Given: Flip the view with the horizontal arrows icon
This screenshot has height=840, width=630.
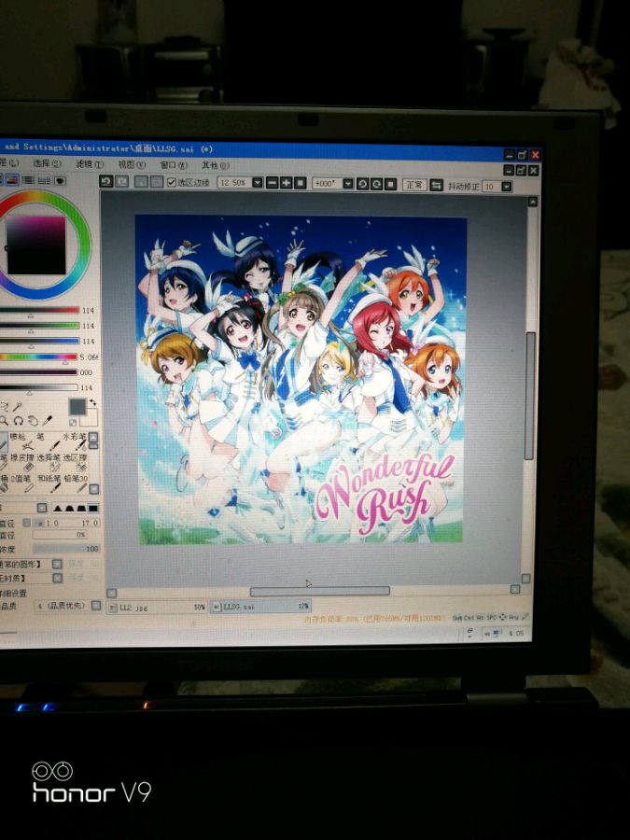Looking at the screenshot, I should point(436,185).
